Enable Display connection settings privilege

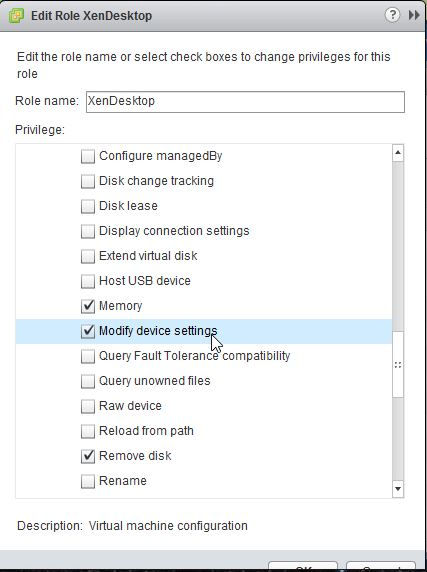click(x=88, y=231)
